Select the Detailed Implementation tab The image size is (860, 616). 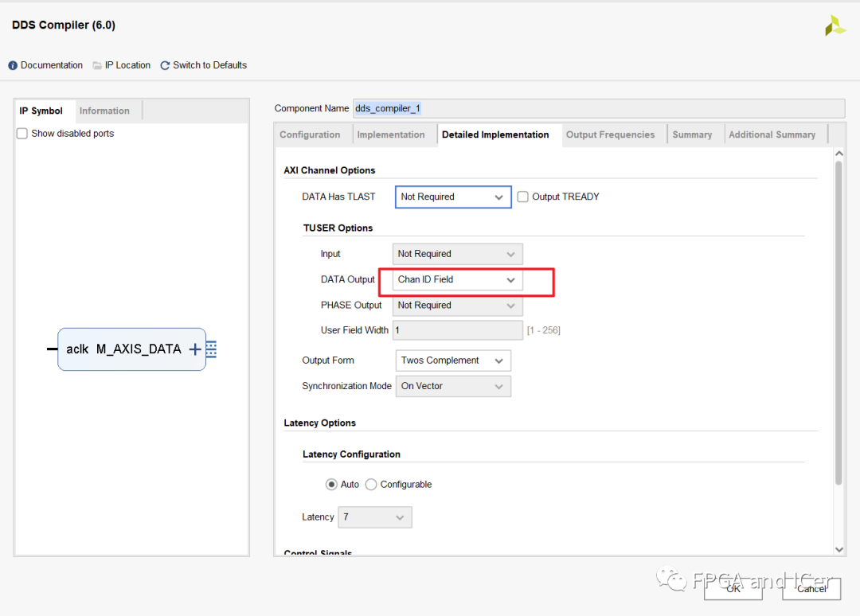point(495,135)
